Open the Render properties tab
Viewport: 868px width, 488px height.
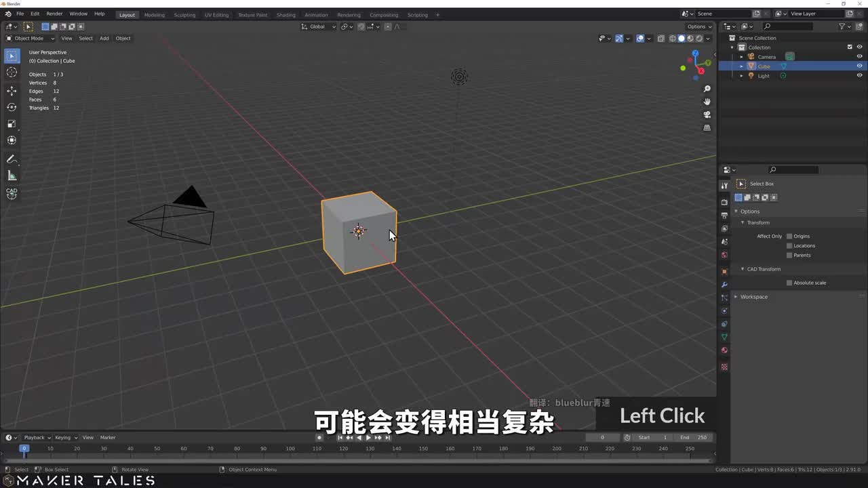[724, 202]
